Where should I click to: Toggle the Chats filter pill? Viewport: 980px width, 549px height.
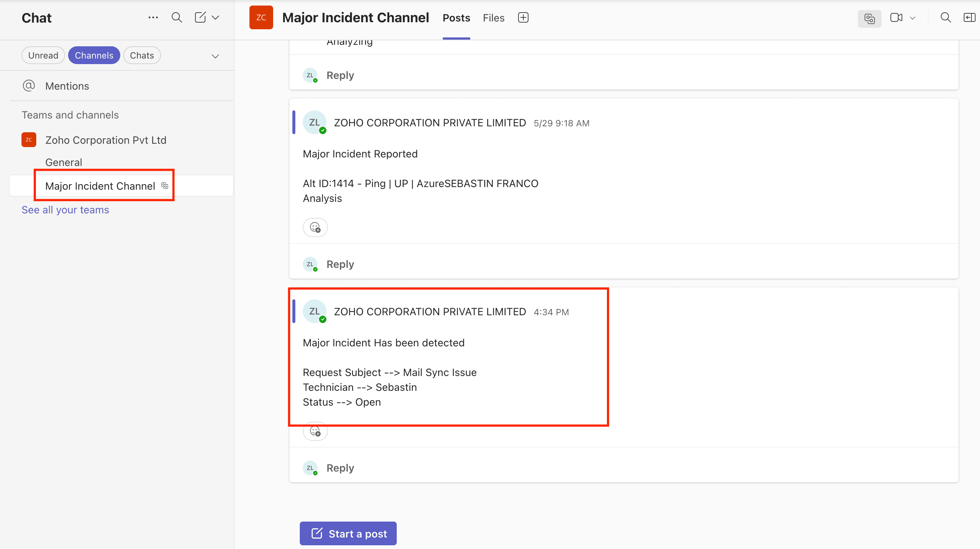[141, 56]
